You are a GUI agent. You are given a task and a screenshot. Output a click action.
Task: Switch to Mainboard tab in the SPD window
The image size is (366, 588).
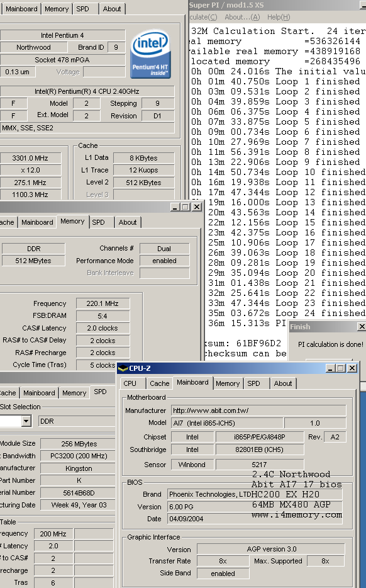[x=39, y=393]
